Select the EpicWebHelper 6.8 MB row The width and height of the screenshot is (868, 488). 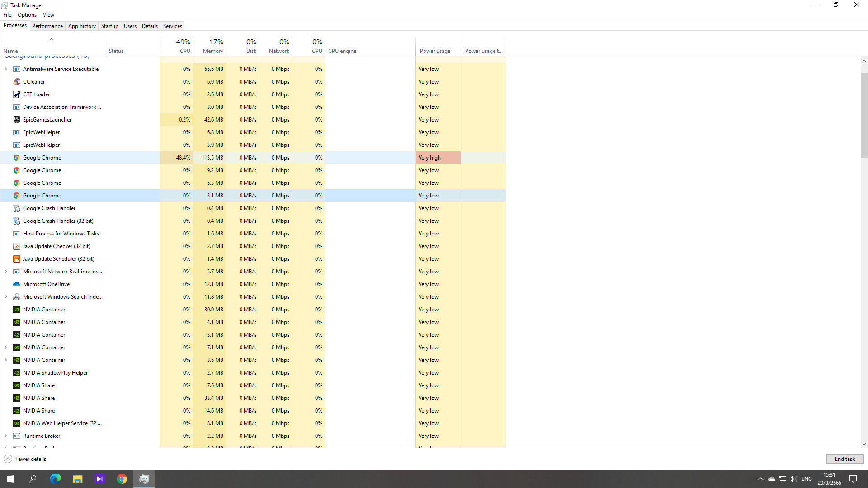point(253,132)
